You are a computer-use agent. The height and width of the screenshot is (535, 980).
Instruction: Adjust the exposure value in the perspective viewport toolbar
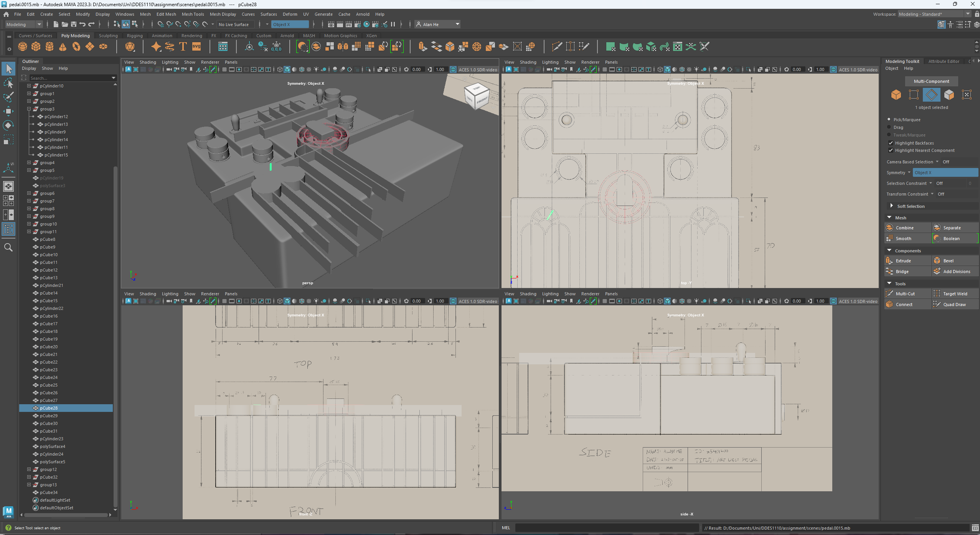click(416, 69)
